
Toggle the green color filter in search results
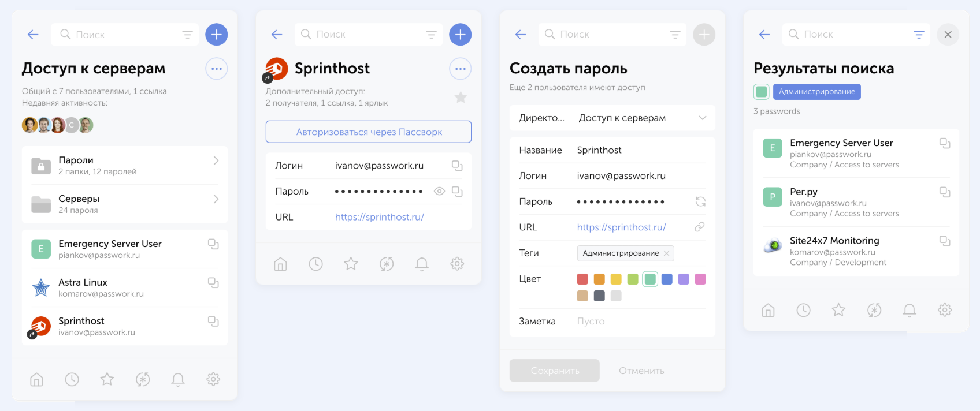(762, 92)
